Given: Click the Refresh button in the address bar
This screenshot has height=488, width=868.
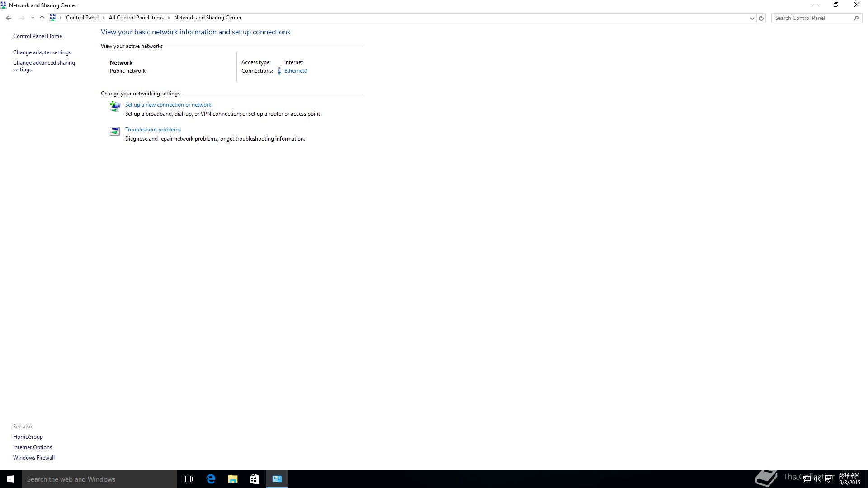Looking at the screenshot, I should click(x=761, y=18).
